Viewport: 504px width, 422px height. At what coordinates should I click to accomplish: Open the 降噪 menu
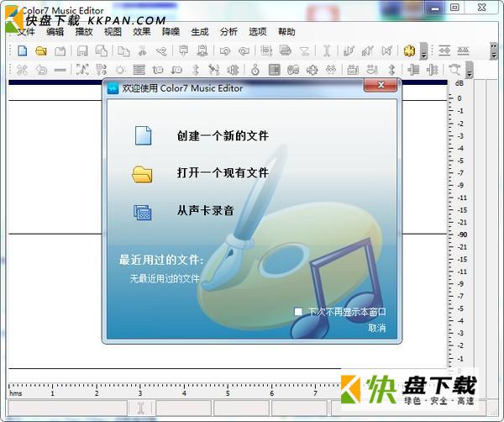tap(171, 32)
